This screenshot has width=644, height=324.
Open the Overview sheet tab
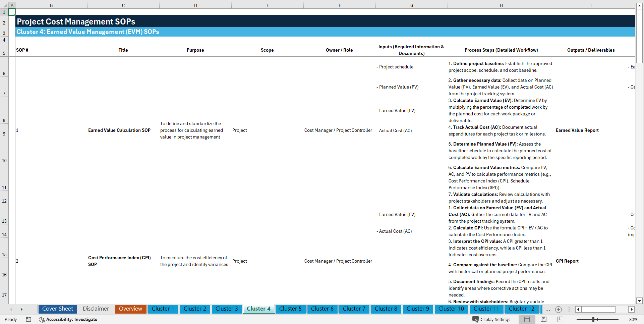coord(130,309)
